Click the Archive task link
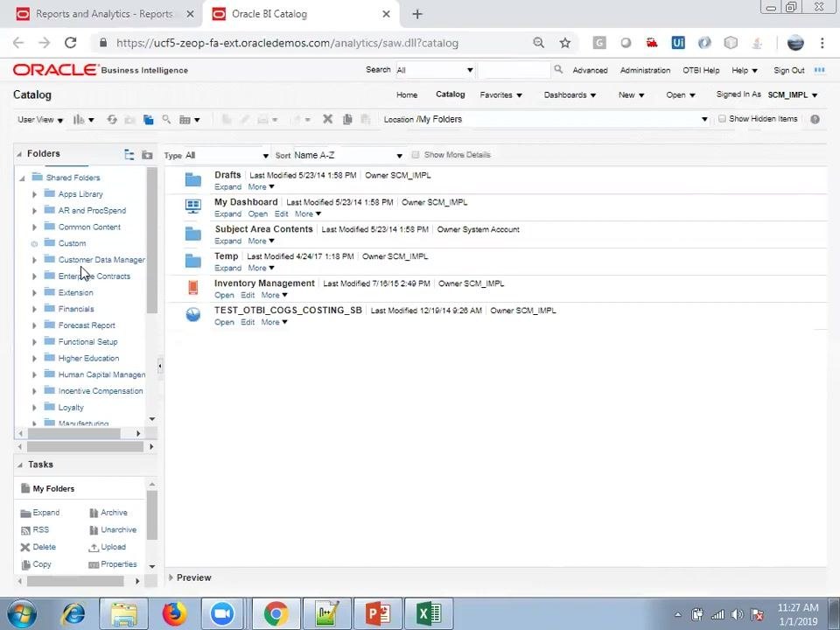Image resolution: width=840 pixels, height=630 pixels. click(114, 513)
